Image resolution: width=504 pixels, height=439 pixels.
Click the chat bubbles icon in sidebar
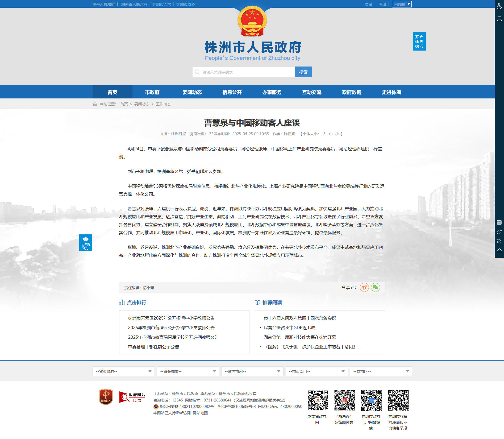(x=499, y=241)
